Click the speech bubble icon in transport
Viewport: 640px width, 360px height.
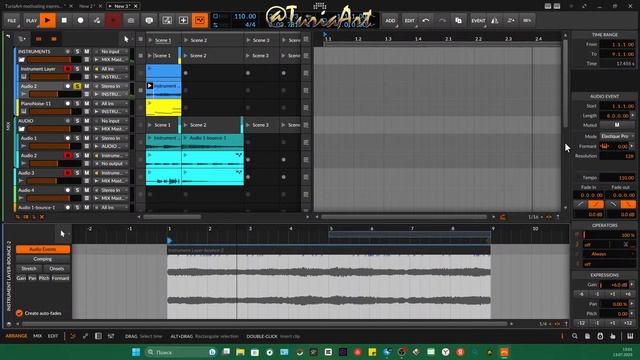click(149, 20)
